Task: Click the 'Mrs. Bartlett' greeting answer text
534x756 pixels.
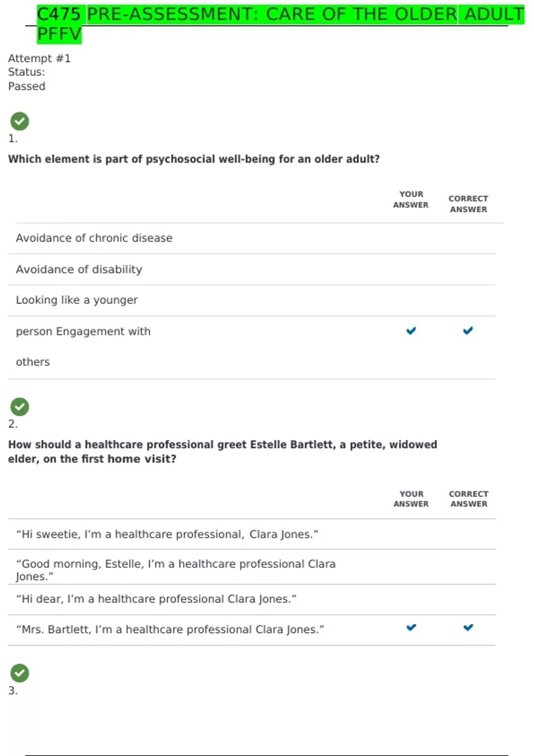Action: point(170,629)
